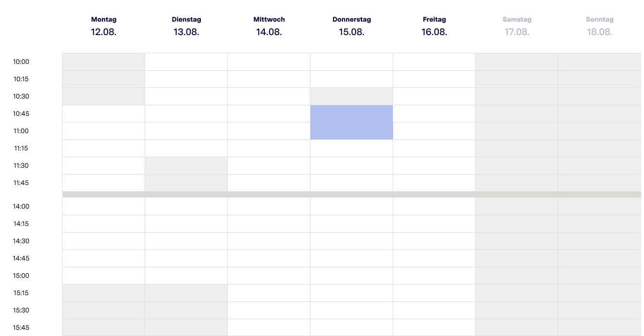
Task: Select the Montag 14:30 time slot
Action: 104,241
